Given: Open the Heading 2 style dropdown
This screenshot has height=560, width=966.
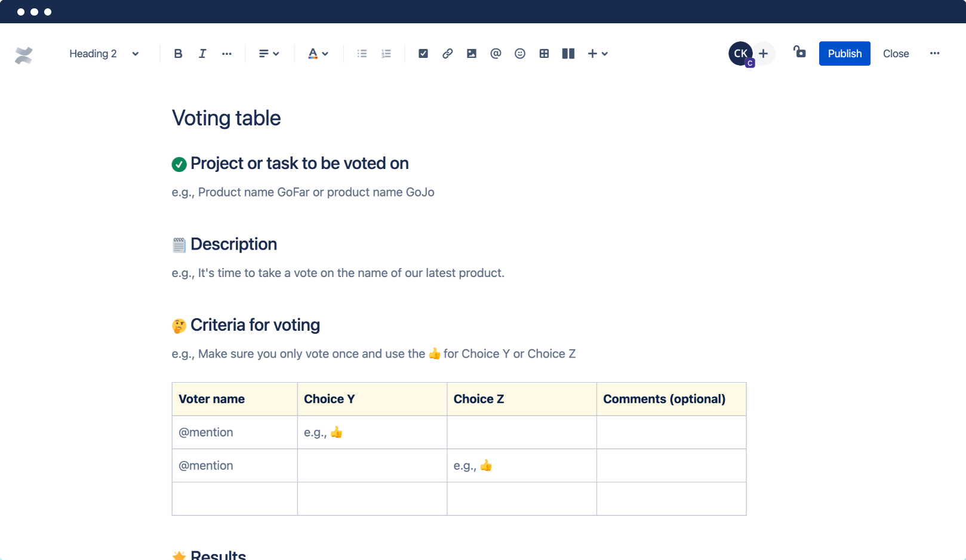Looking at the screenshot, I should point(103,53).
